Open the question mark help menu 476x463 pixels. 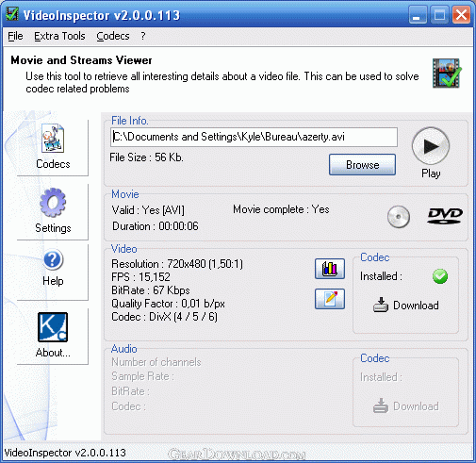pos(143,36)
